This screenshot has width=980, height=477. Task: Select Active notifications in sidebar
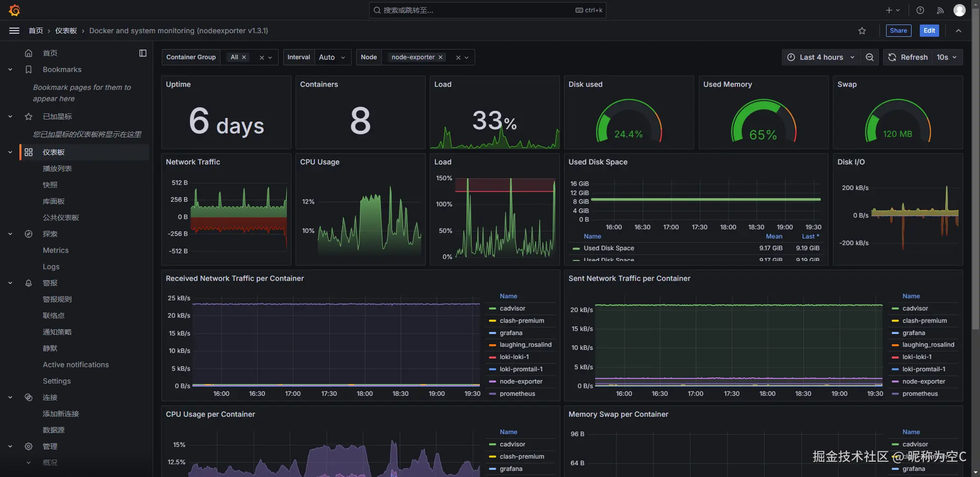click(76, 365)
